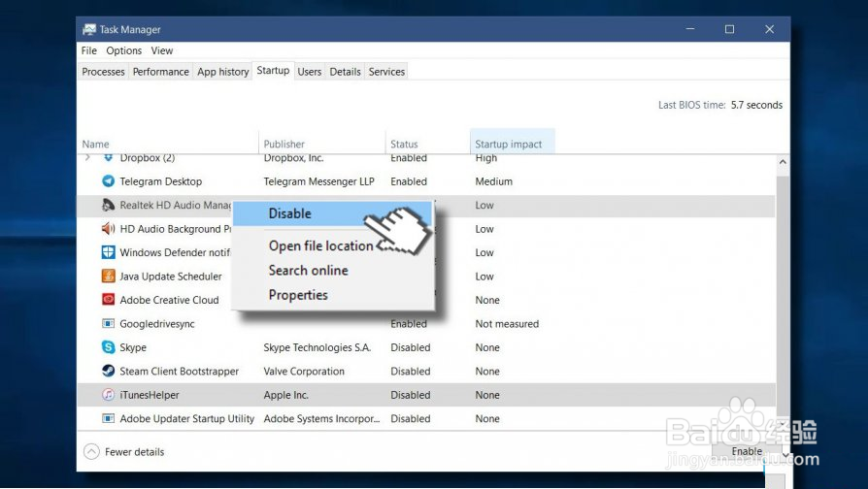
Task: Switch to the App history tab
Action: [222, 72]
